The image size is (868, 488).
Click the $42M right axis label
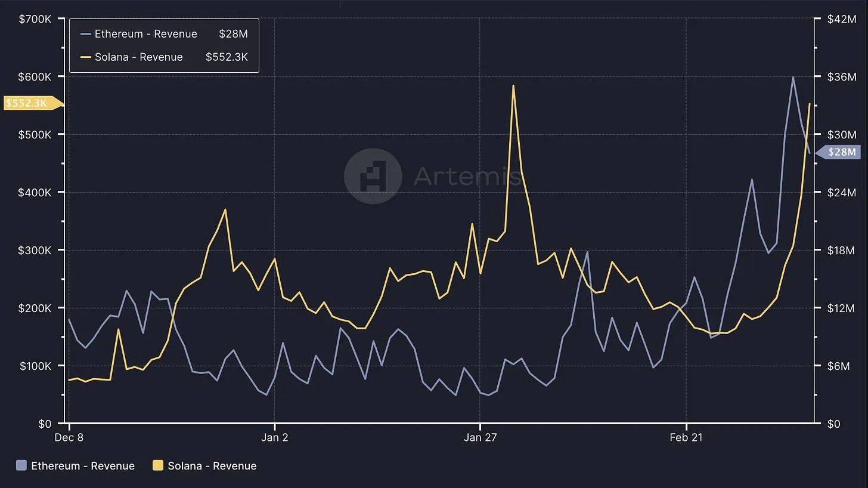pyautogui.click(x=841, y=19)
